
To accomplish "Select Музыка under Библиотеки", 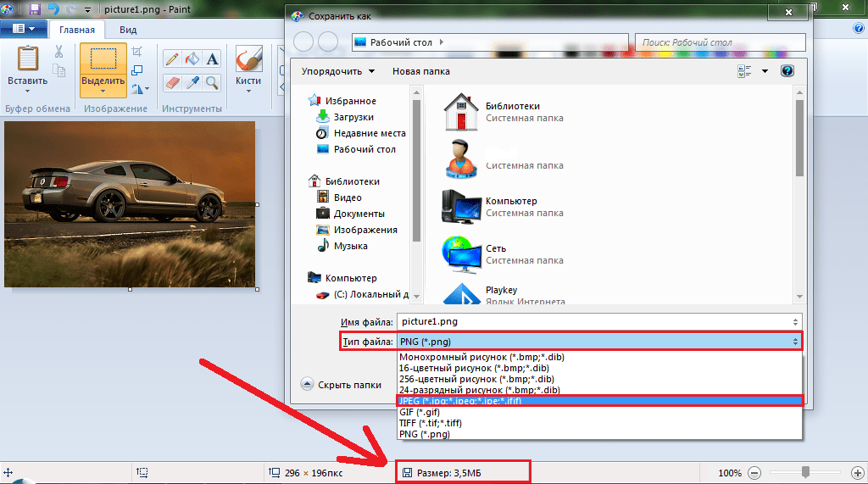I will coord(342,246).
